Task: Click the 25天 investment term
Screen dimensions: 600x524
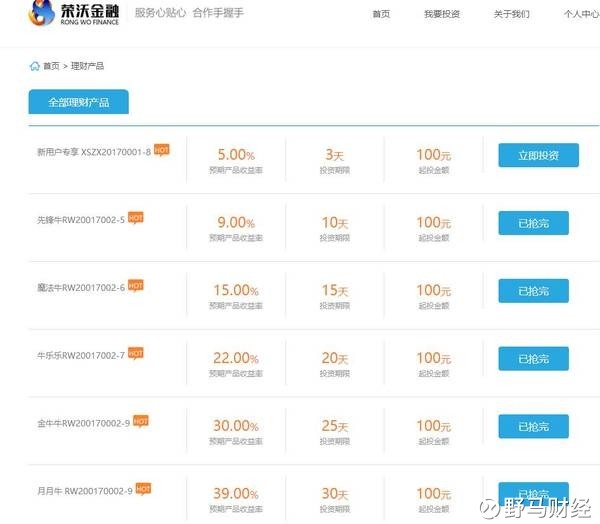Action: pos(335,426)
